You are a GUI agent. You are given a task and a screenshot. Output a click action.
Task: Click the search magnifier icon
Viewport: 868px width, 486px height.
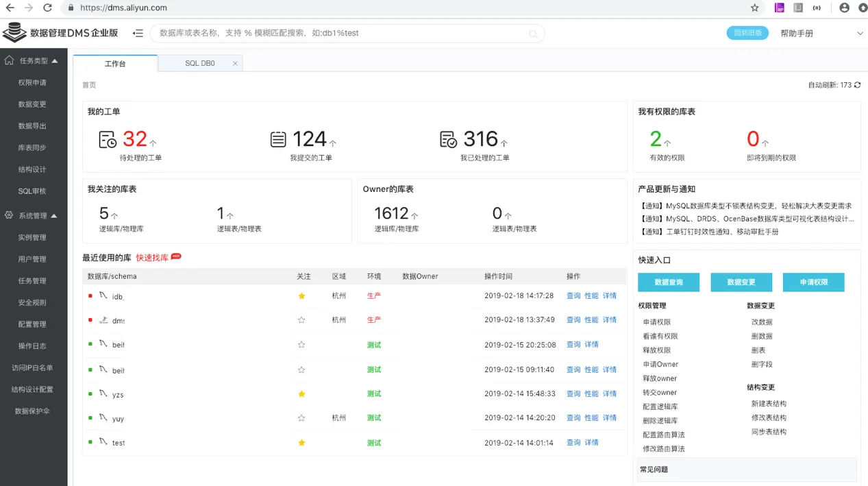533,34
